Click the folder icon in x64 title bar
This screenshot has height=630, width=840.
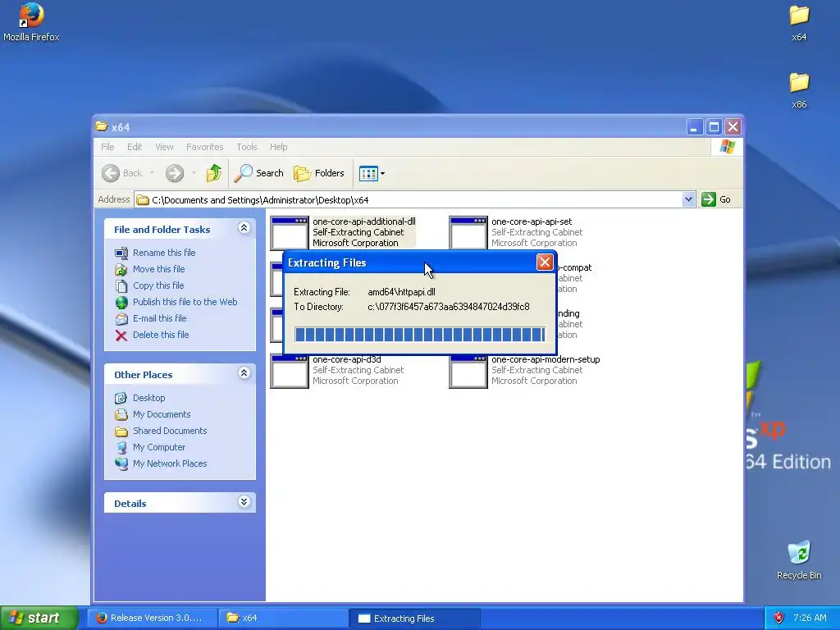[x=101, y=126]
